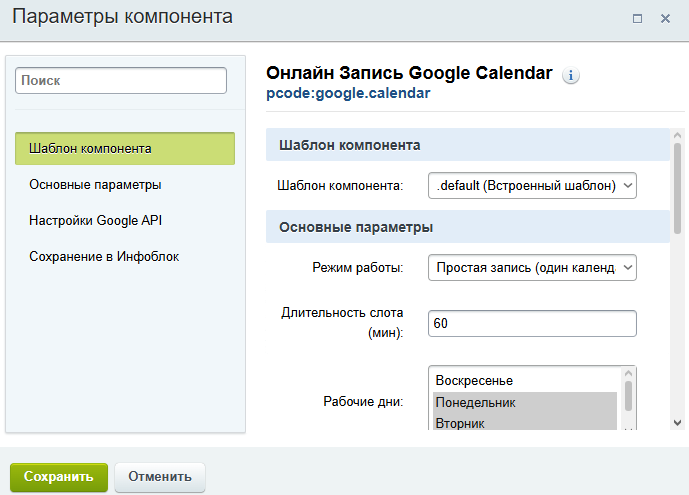
Task: Open the Шаблон компонента dropdown
Action: click(531, 185)
